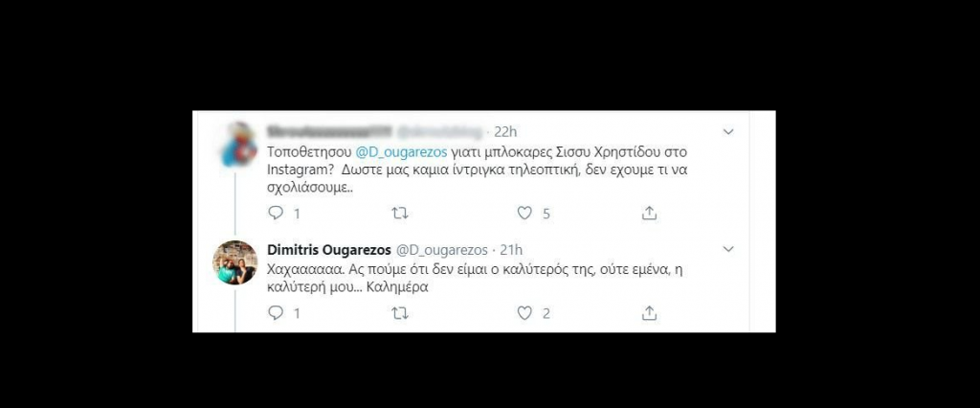Image resolution: width=980 pixels, height=408 pixels.
Task: Open the 21h timestamp of the reply
Action: click(511, 250)
